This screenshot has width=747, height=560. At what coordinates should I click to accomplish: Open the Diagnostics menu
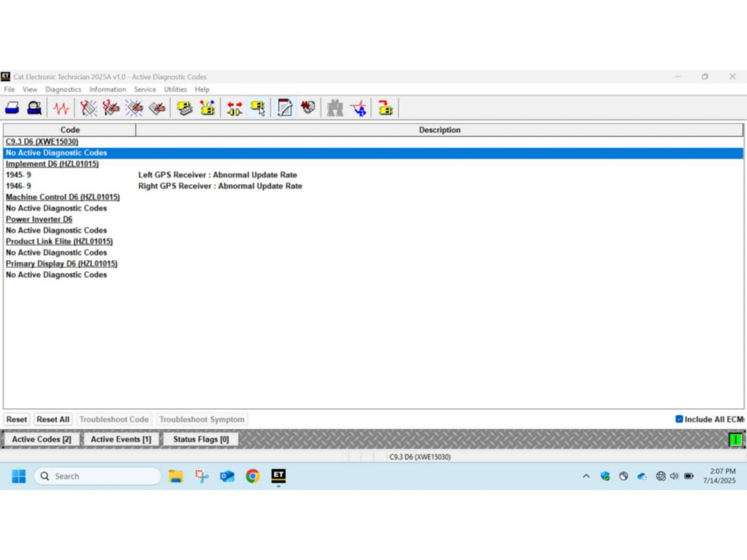pyautogui.click(x=63, y=89)
